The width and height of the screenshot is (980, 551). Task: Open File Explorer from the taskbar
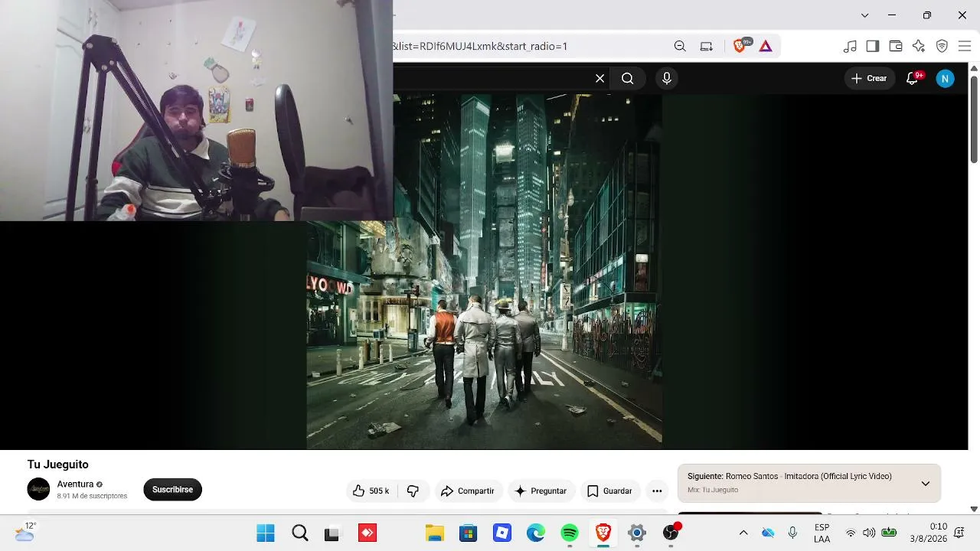point(435,533)
